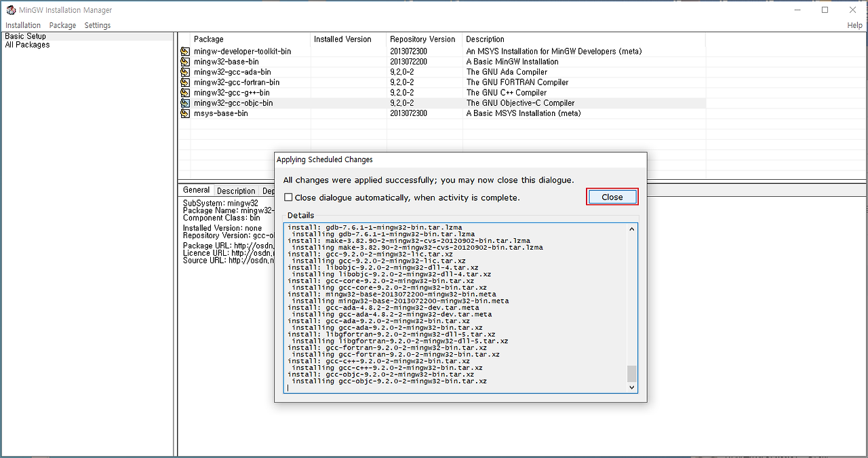Click the mingw32-base-bin package status icon
Image resolution: width=868 pixels, height=458 pixels.
pyautogui.click(x=185, y=62)
